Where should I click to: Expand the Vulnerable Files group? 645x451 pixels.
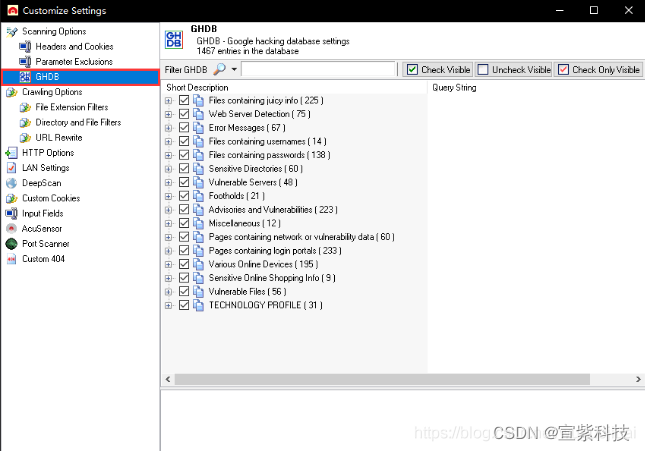(168, 292)
